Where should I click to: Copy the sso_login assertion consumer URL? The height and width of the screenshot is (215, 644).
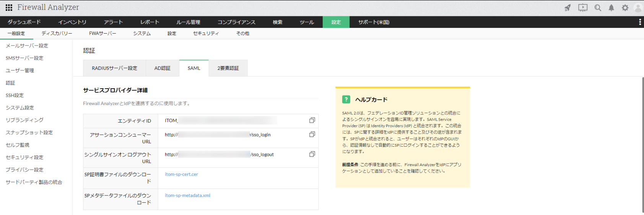click(x=312, y=134)
